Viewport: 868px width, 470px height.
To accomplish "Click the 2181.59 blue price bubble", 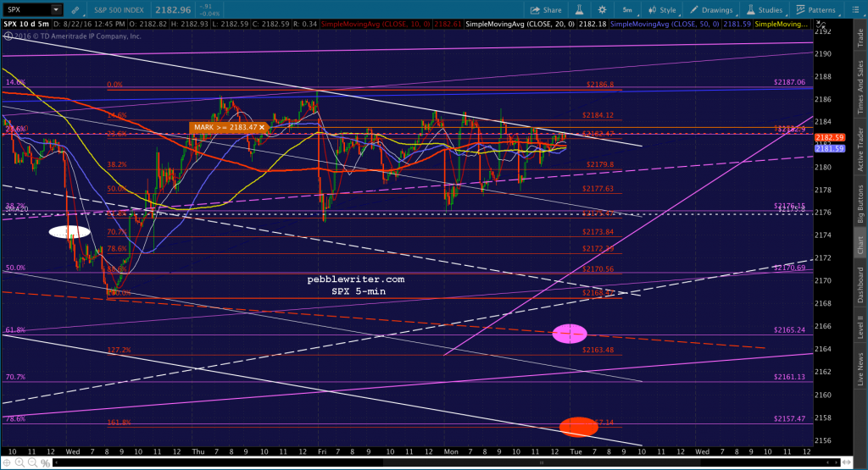I will tap(829, 149).
